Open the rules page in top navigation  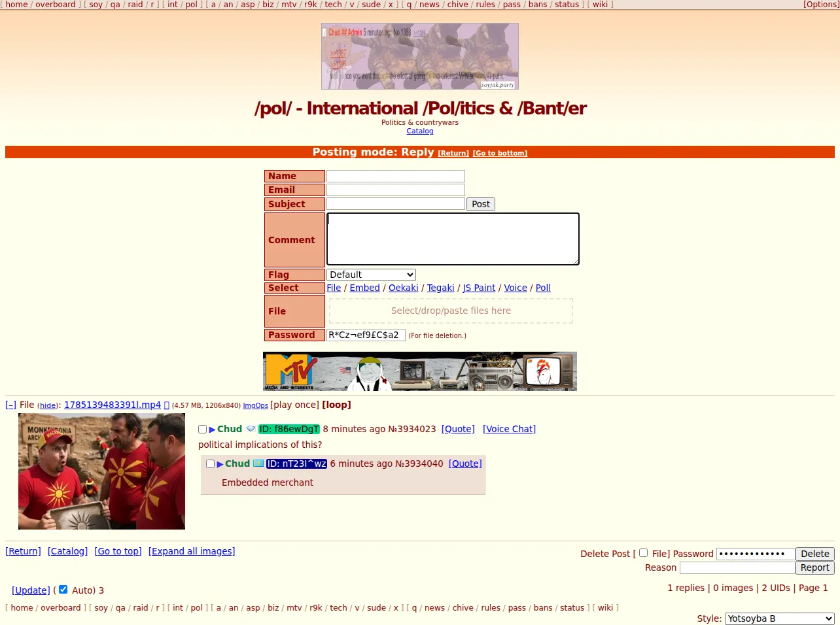pyautogui.click(x=485, y=5)
